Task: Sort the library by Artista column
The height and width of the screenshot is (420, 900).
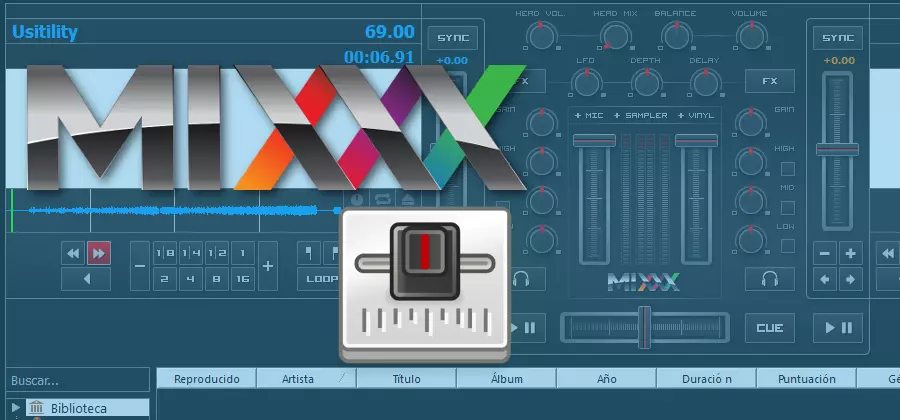Action: [x=298, y=379]
